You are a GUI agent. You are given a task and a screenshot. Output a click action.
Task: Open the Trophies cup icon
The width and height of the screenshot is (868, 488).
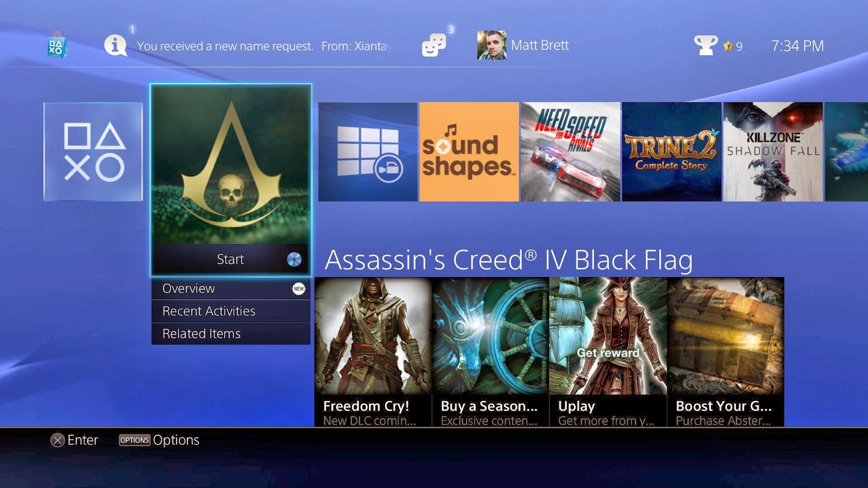click(706, 46)
